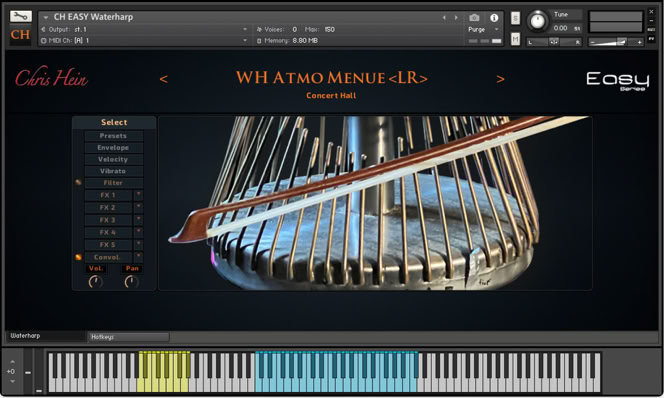The width and height of the screenshot is (664, 398).
Task: Click the CH instrument logo icon
Action: [x=20, y=34]
